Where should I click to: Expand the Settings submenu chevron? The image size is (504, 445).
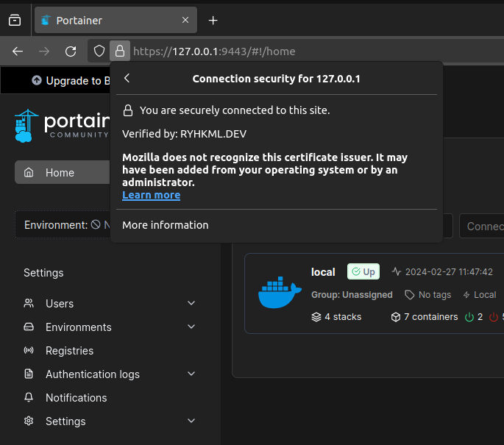pos(191,421)
